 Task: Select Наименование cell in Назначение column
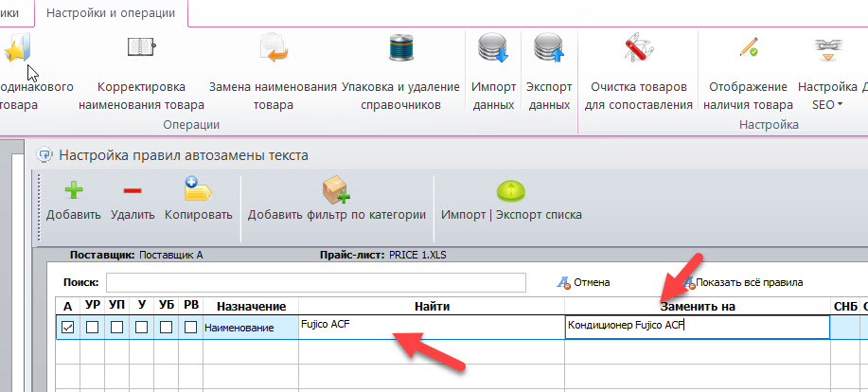[251, 328]
